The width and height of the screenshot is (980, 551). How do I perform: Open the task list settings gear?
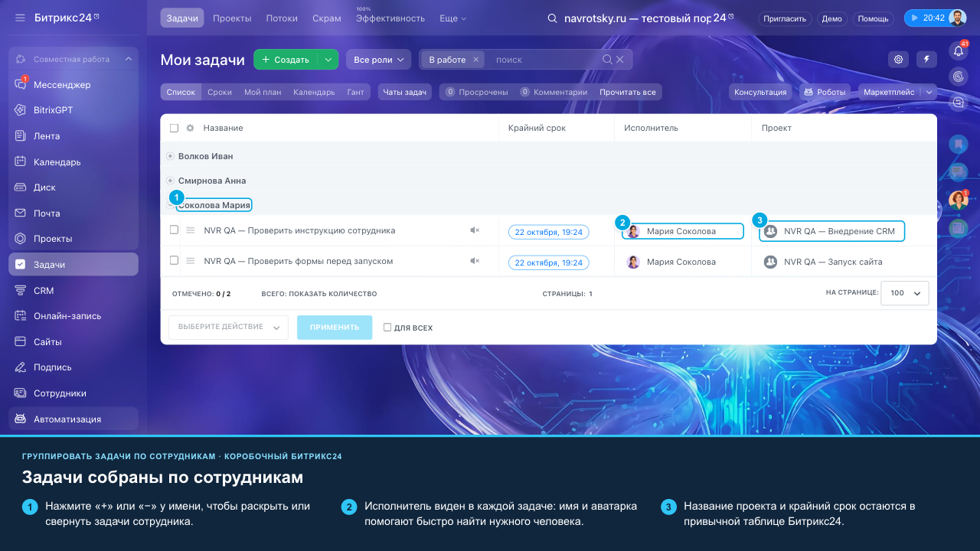coord(899,60)
